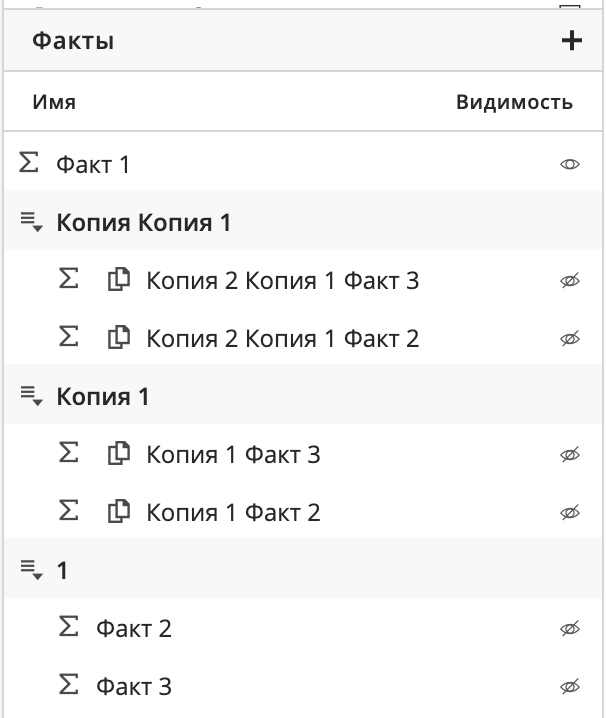Make Факт 3 visible with its eye icon
The image size is (606, 718).
pos(570,687)
